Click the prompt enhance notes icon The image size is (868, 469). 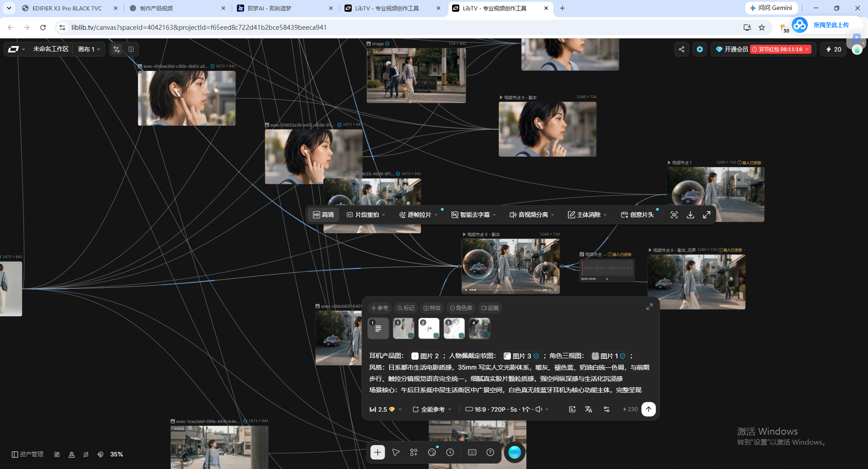[572, 409]
